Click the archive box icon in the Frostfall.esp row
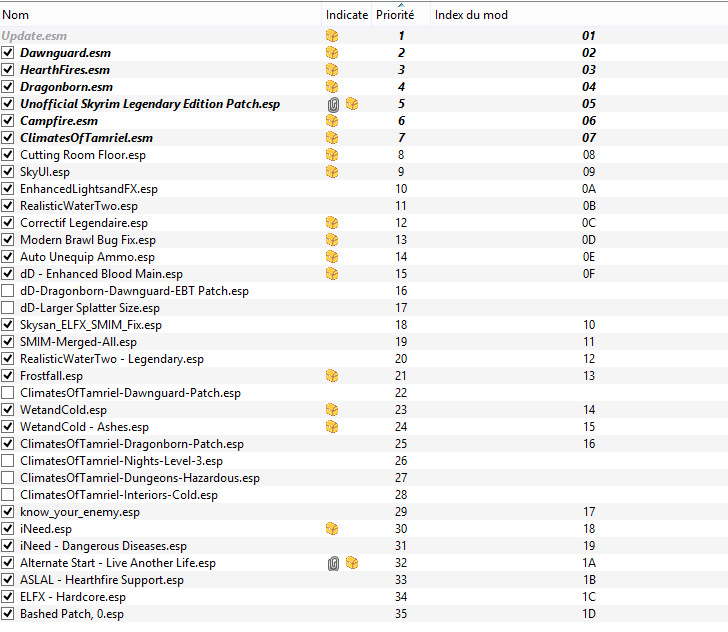 (x=332, y=376)
